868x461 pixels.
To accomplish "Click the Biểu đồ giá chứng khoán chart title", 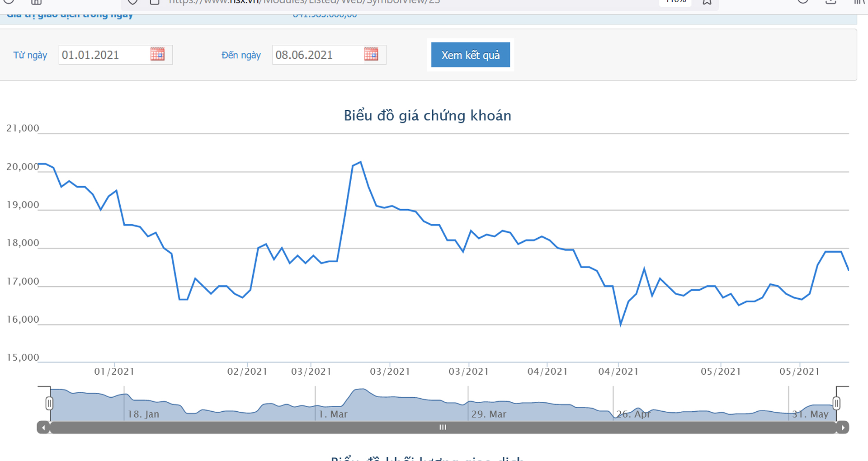I will click(428, 116).
